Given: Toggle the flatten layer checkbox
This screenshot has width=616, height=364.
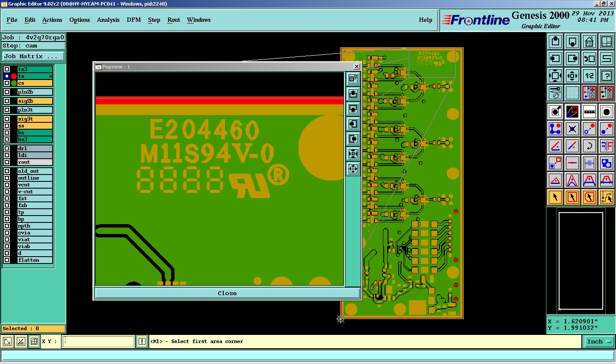Looking at the screenshot, I should coord(7,260).
